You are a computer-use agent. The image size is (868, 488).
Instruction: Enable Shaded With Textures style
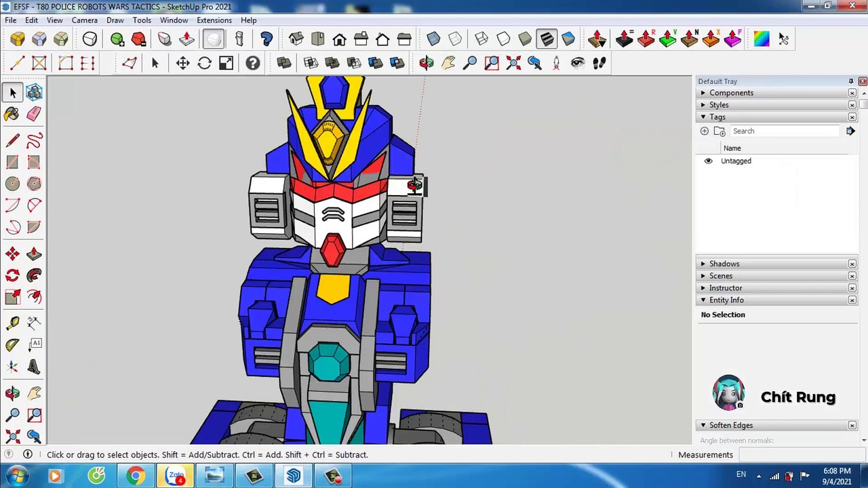547,39
